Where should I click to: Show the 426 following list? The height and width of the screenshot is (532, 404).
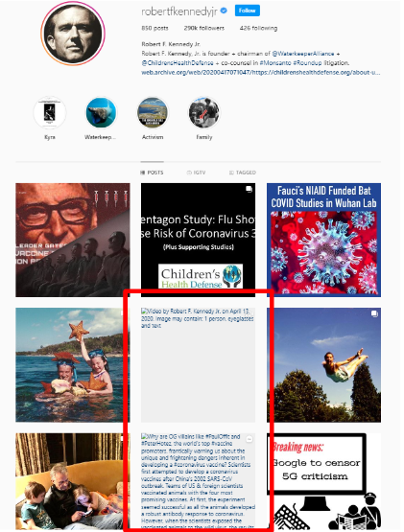pyautogui.click(x=258, y=28)
